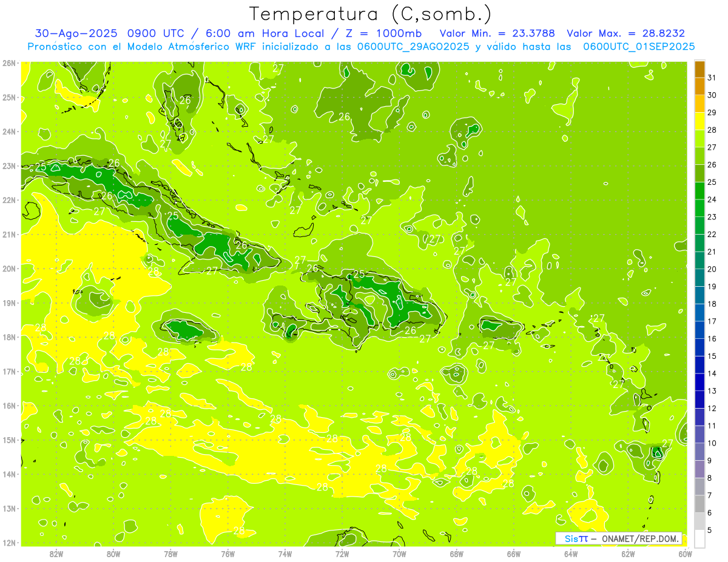Click the color scale value "31"

pyautogui.click(x=712, y=78)
